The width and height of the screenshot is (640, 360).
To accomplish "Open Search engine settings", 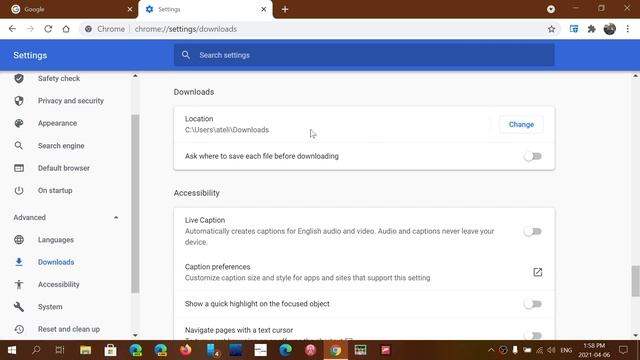I will tap(61, 146).
